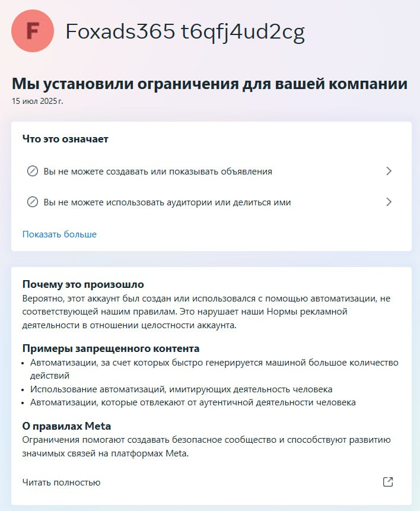This screenshot has width=420, height=511.
Task: Select the account name Foxads365 t6qfj4ud2cg
Action: pyautogui.click(x=185, y=32)
